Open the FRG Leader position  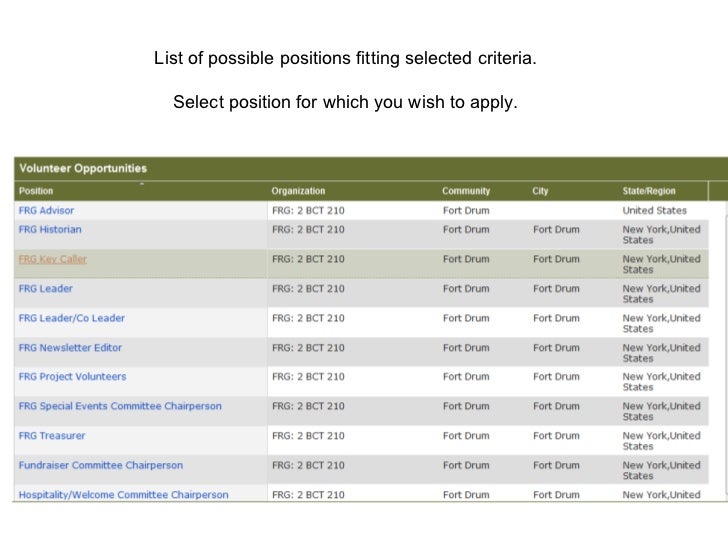tap(46, 289)
